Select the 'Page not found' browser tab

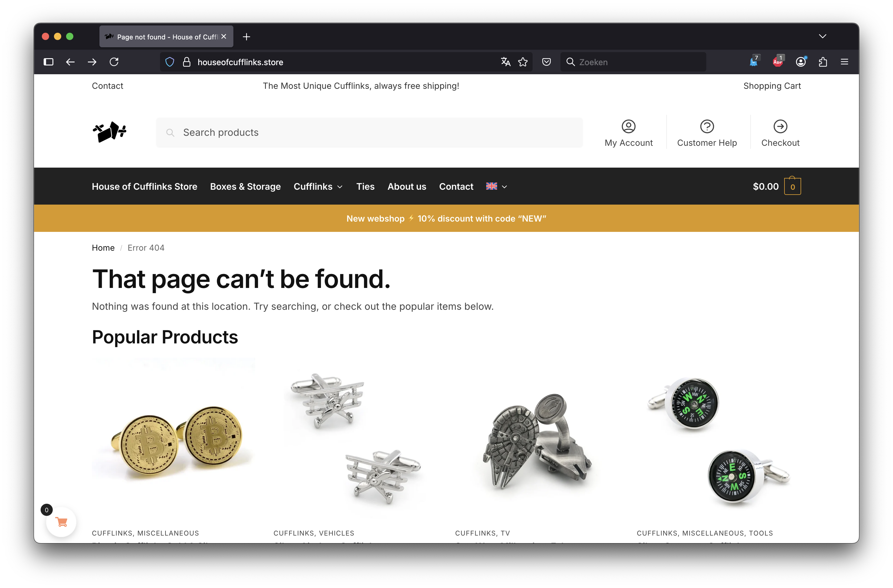coord(166,37)
